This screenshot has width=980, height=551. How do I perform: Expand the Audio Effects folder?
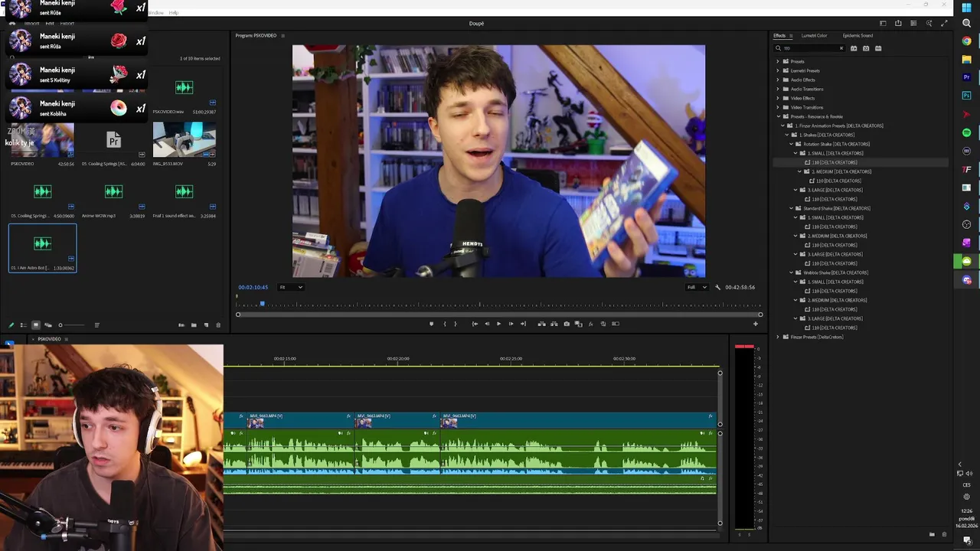778,80
